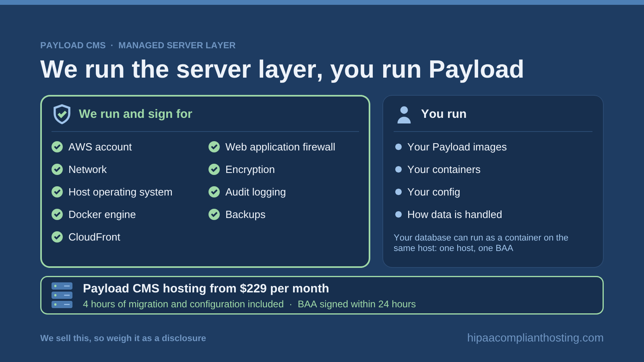Select the 'How data is handled' text
The image size is (644, 362).
tap(455, 214)
